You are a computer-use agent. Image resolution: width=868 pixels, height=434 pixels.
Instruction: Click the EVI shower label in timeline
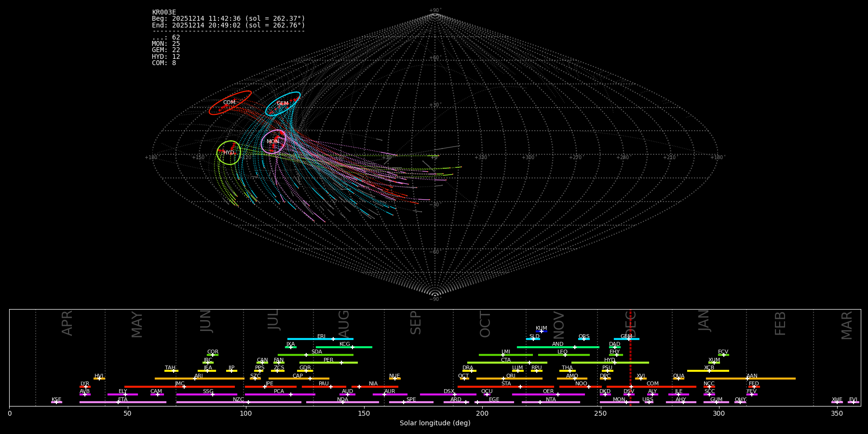pyautogui.click(x=853, y=400)
